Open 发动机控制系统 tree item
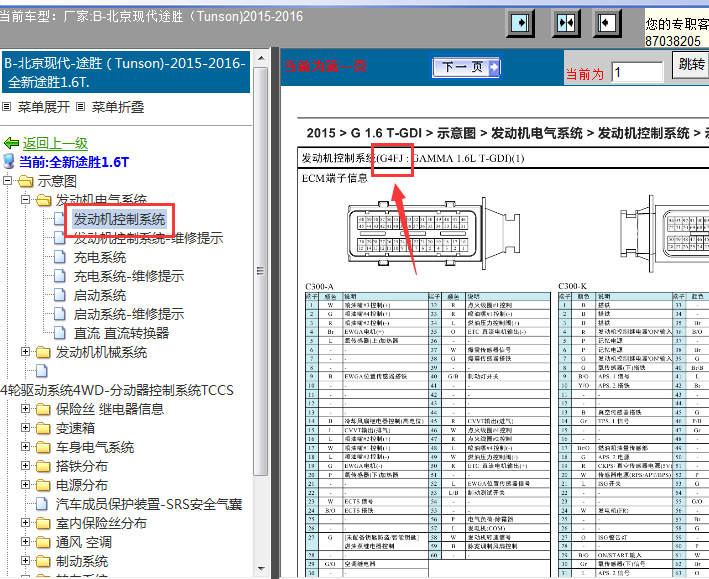The height and width of the screenshot is (579, 709). pyautogui.click(x=119, y=219)
